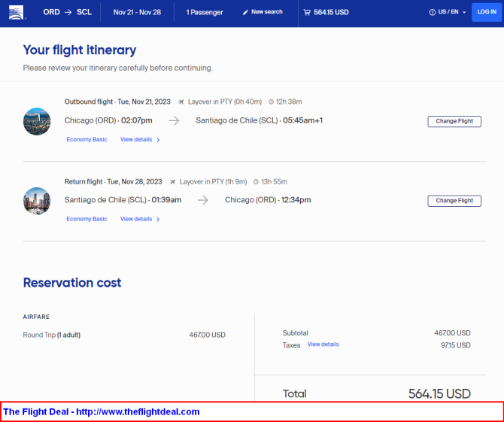Click the clock icon beside 13h 55m
The height and width of the screenshot is (422, 504).
(256, 182)
